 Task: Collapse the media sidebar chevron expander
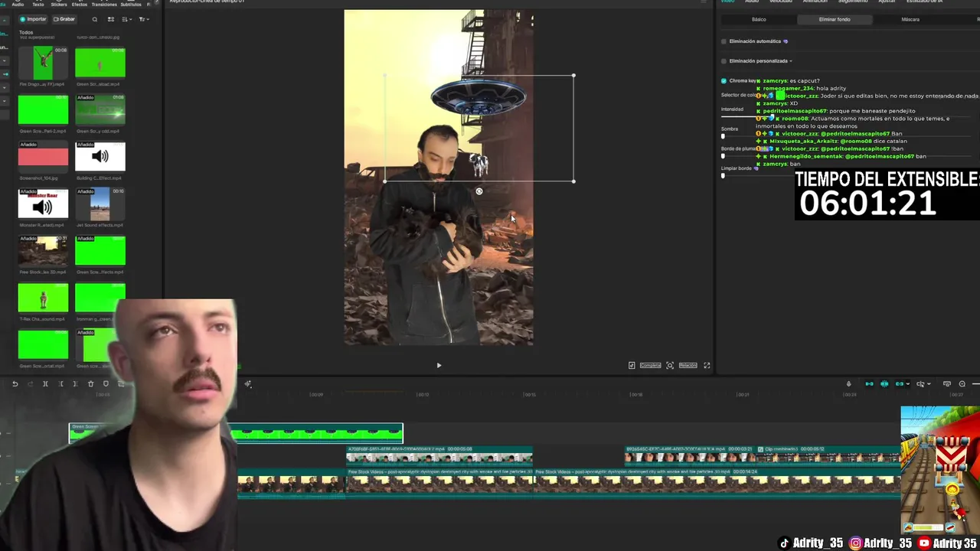(5, 19)
